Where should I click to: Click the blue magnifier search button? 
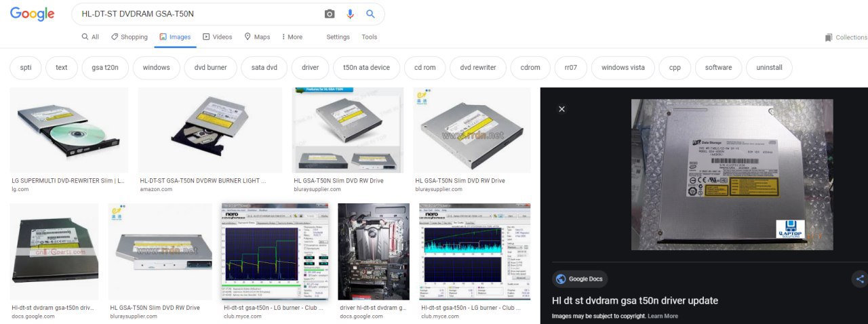[x=370, y=14]
